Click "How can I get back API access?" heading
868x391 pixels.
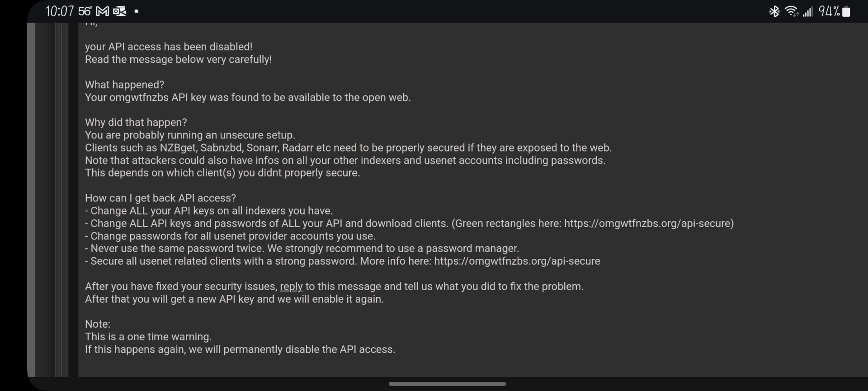[160, 198]
